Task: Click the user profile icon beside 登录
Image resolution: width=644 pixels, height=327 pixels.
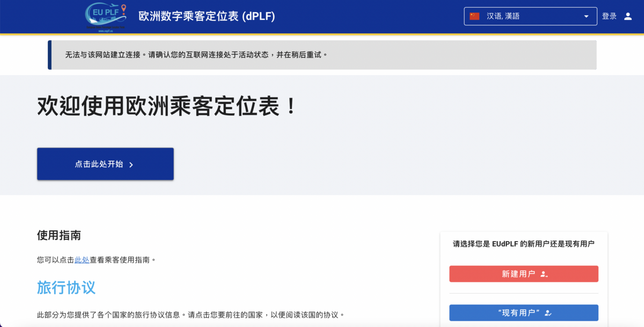Action: click(628, 16)
